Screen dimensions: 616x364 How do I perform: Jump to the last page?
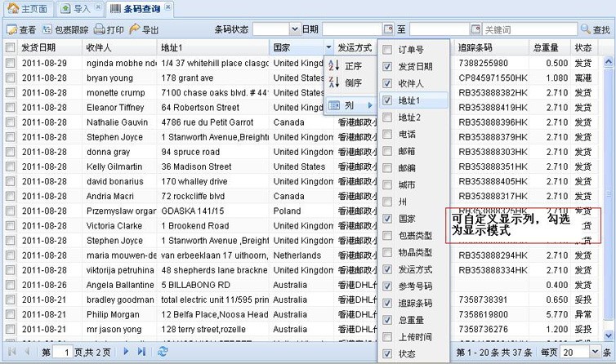[141, 352]
